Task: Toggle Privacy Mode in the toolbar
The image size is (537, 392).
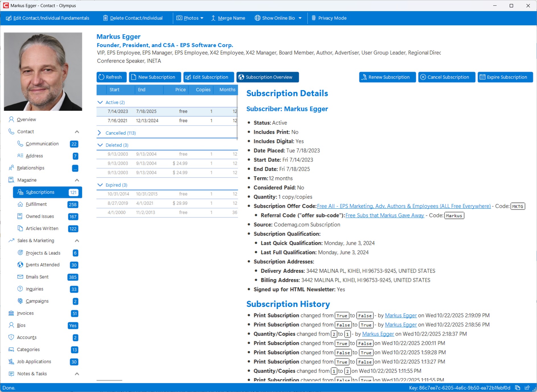Action: (x=329, y=18)
